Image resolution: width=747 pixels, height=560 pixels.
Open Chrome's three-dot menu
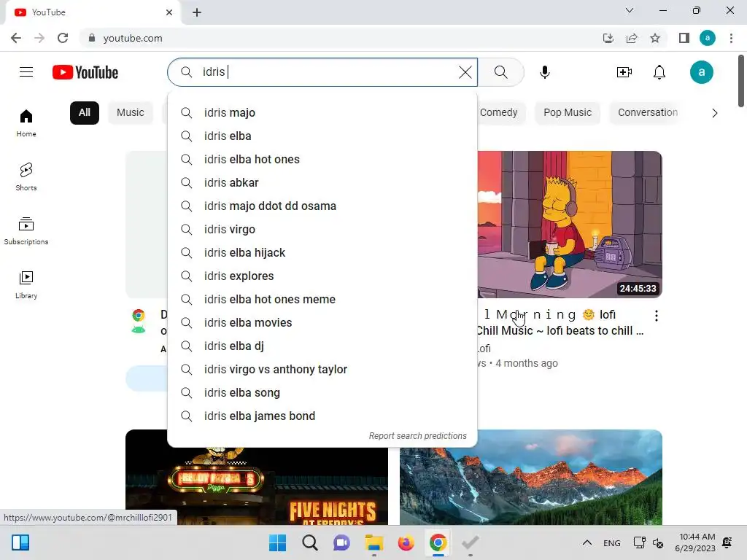(731, 38)
